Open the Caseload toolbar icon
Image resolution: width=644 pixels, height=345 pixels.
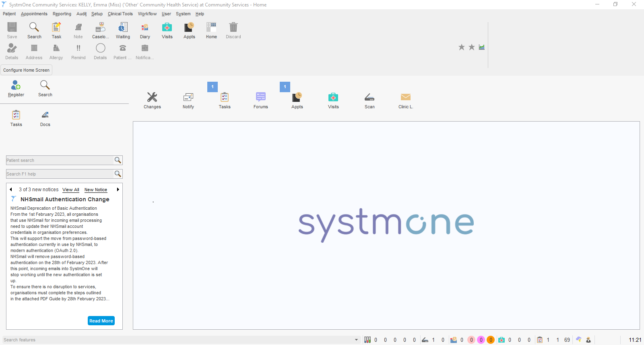[x=100, y=27]
